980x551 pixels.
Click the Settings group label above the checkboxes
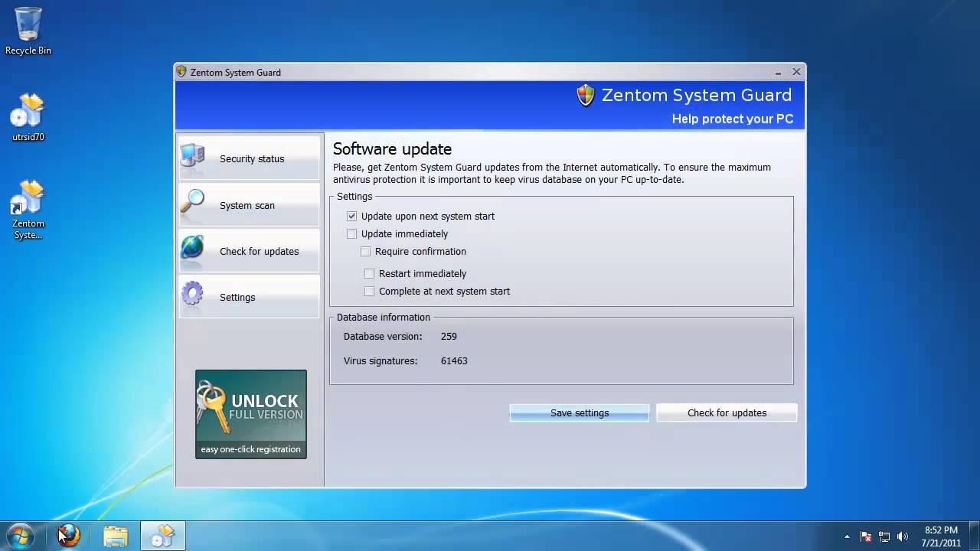[x=354, y=197]
